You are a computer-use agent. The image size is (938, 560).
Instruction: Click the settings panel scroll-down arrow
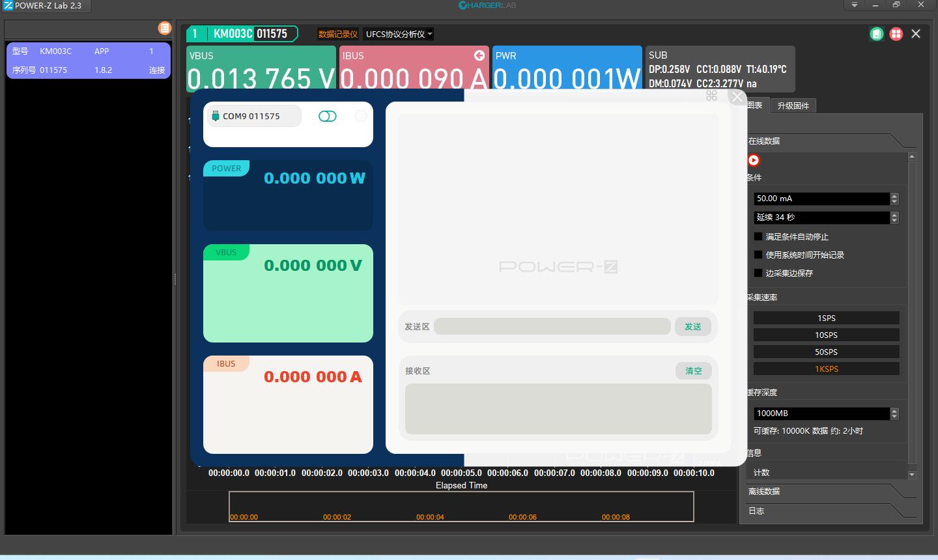pyautogui.click(x=912, y=475)
